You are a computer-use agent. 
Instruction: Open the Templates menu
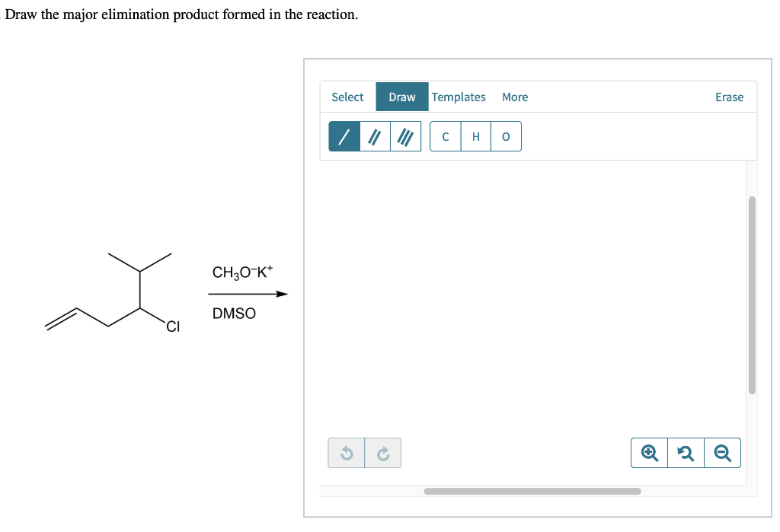tap(459, 97)
